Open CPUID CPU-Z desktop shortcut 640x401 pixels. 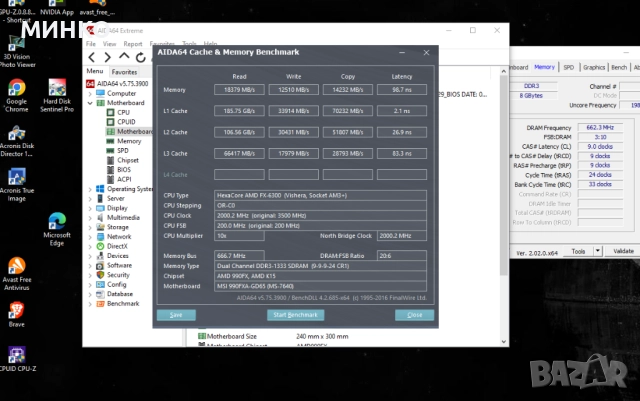17,355
